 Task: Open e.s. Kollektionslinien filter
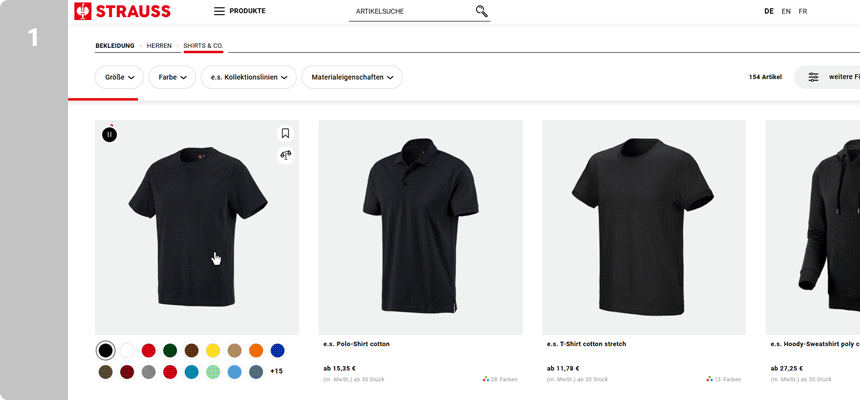(x=250, y=77)
